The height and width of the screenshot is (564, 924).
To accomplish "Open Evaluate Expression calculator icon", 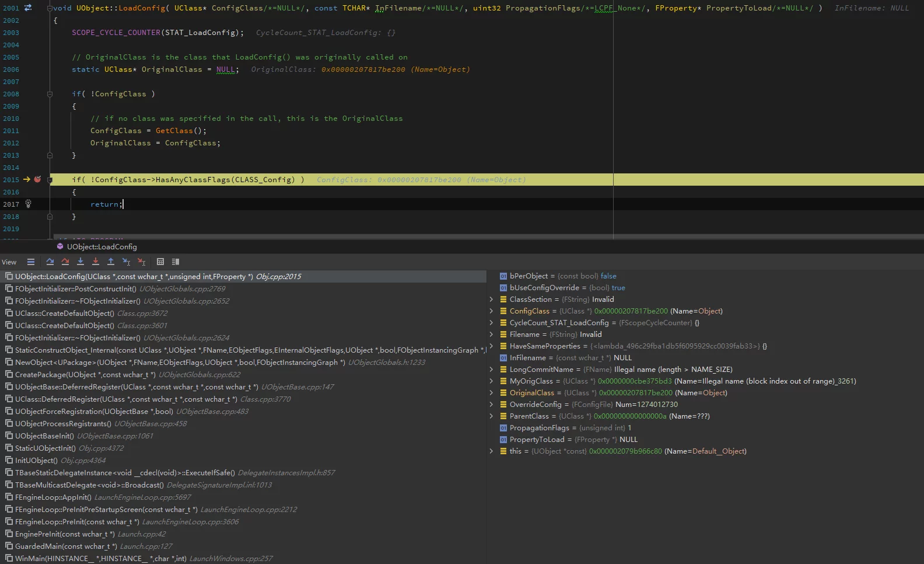I will pyautogui.click(x=160, y=262).
